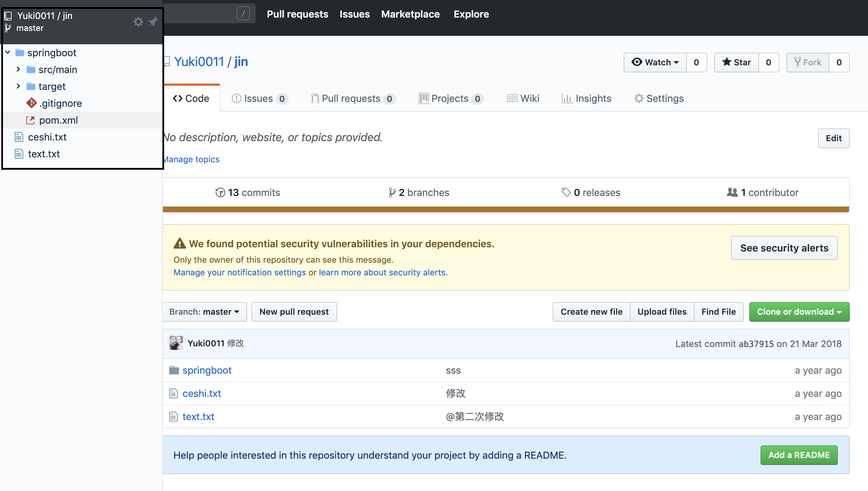The image size is (868, 491).
Task: Expand the src/main folder
Action: click(x=18, y=69)
